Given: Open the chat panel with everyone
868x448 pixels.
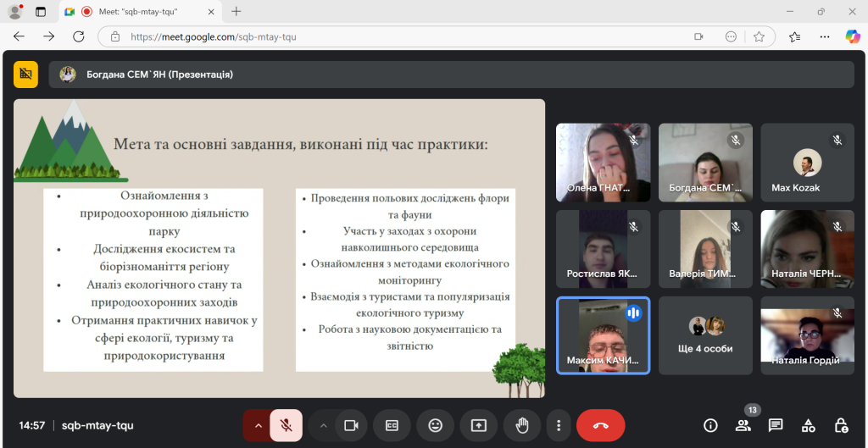Looking at the screenshot, I should (x=775, y=425).
